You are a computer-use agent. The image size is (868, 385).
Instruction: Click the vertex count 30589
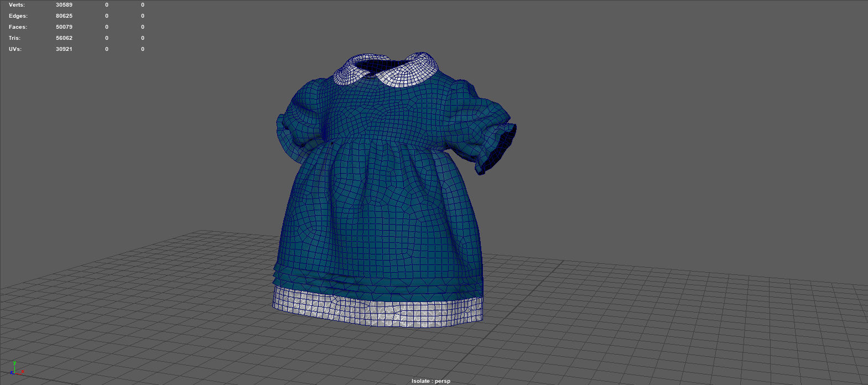click(x=64, y=5)
